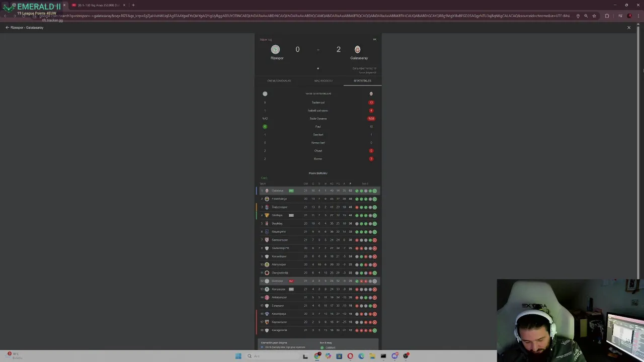Viewport: 644px width, 362px height.
Task: Click Fenerbahçe crest in standings row
Action: pos(267,199)
